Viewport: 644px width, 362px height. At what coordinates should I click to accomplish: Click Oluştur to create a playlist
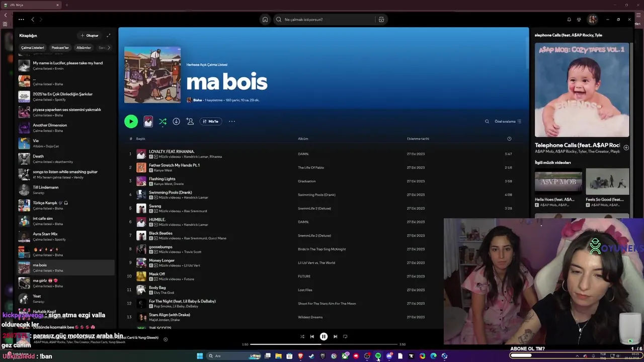tap(90, 36)
